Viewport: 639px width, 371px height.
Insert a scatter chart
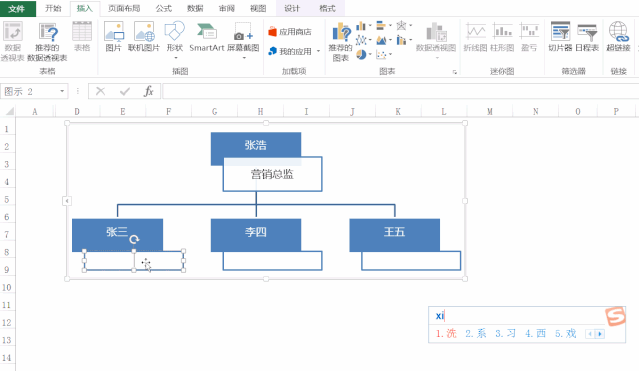point(381,54)
